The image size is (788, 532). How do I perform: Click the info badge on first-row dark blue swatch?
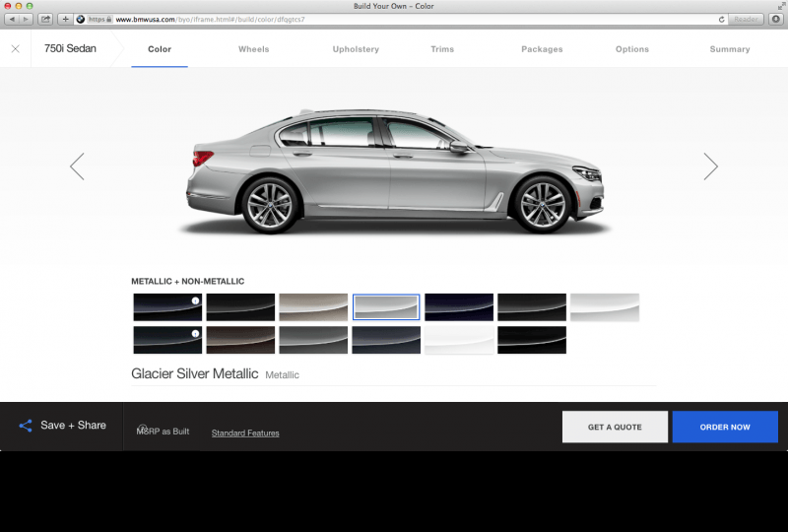tap(195, 300)
